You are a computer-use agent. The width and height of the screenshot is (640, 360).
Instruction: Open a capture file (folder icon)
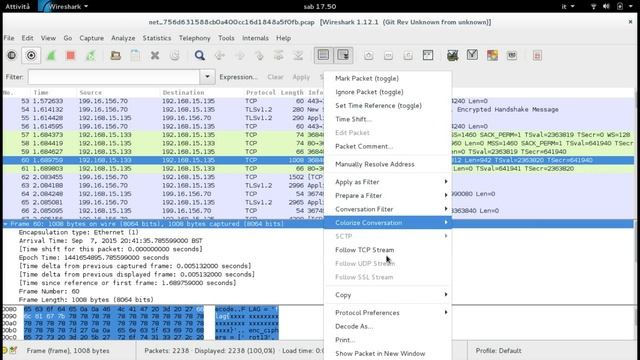tap(116, 55)
